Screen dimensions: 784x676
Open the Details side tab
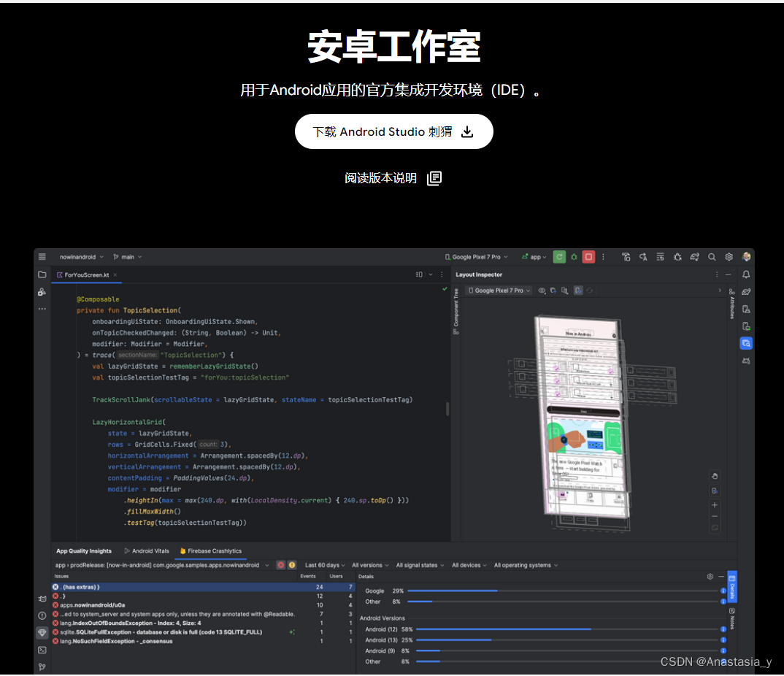pyautogui.click(x=732, y=587)
